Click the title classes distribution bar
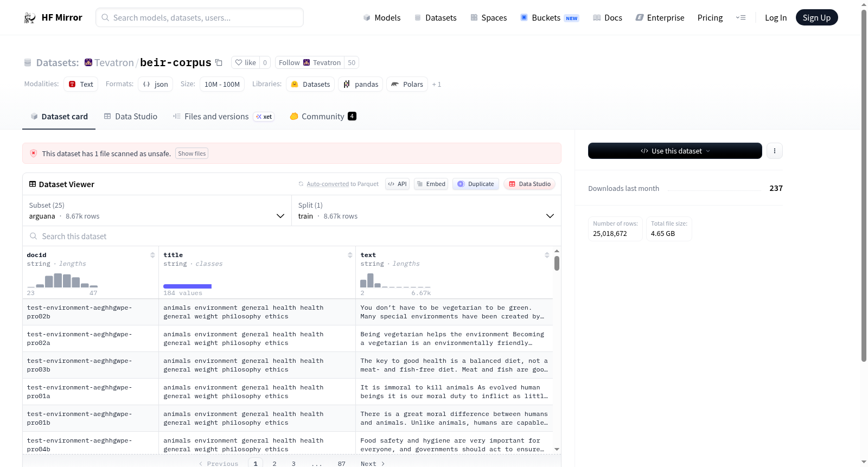 [188, 286]
